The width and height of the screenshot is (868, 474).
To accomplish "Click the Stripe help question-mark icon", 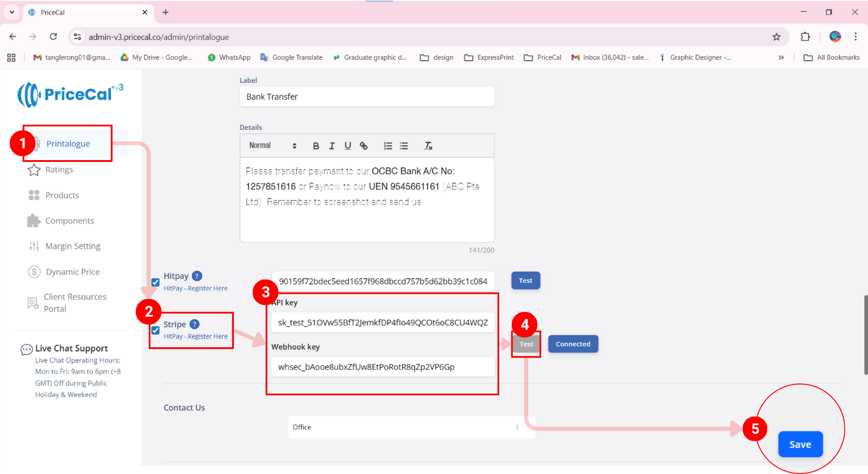I will (x=194, y=324).
